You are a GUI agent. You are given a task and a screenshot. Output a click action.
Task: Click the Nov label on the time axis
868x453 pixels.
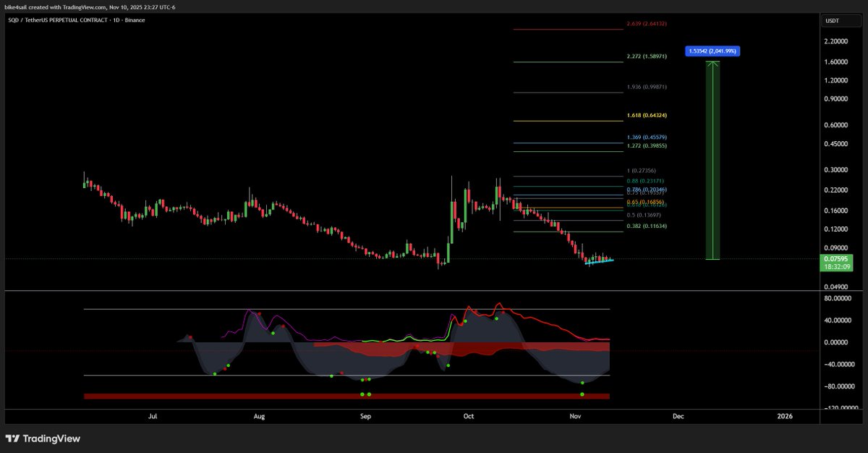(575, 417)
